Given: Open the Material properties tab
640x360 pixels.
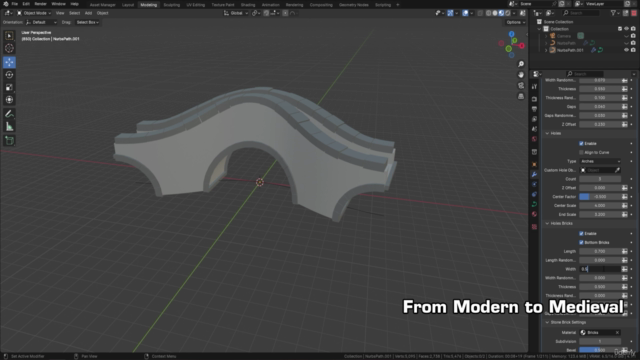Looking at the screenshot, I should (534, 214).
